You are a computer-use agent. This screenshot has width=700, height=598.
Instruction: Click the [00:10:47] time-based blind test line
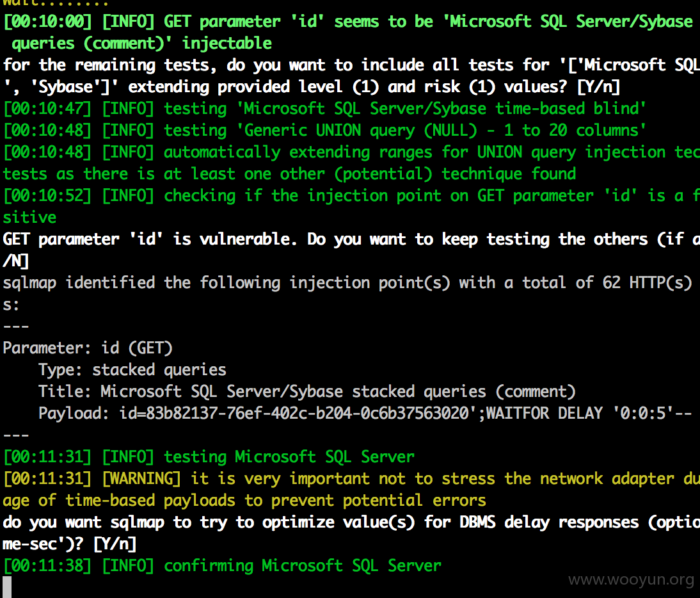[324, 109]
